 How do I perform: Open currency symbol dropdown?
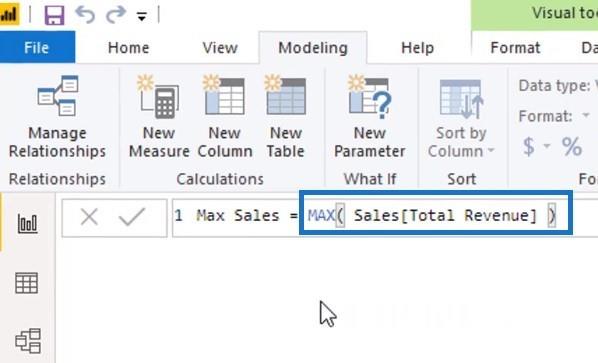[x=547, y=146]
